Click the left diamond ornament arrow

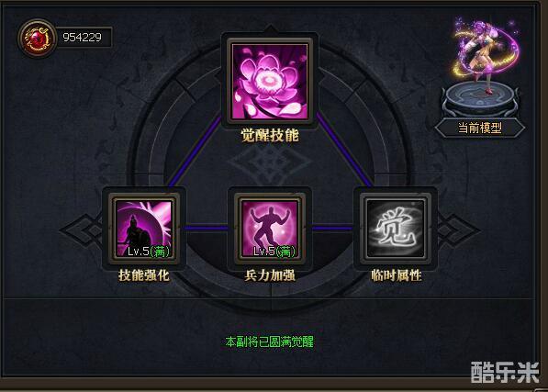click(x=81, y=230)
